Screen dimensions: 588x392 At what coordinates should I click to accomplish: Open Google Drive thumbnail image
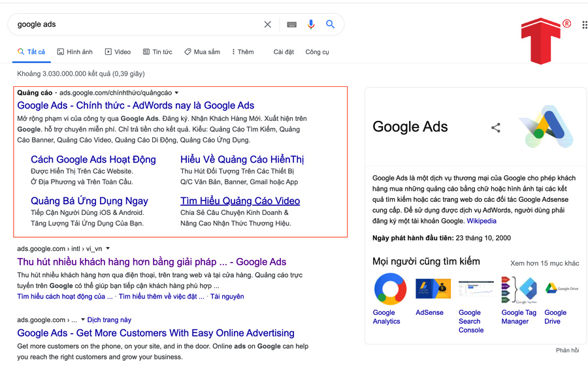pos(561,289)
